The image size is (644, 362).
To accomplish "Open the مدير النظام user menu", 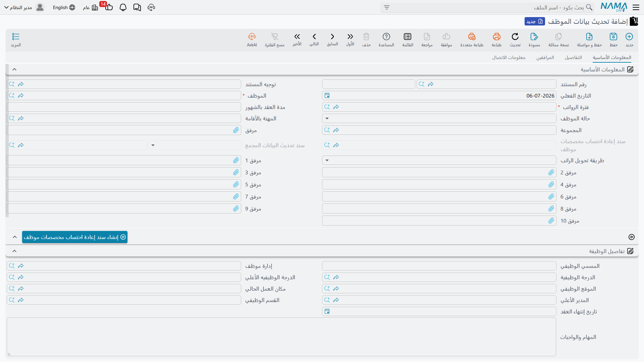I will click(24, 7).
